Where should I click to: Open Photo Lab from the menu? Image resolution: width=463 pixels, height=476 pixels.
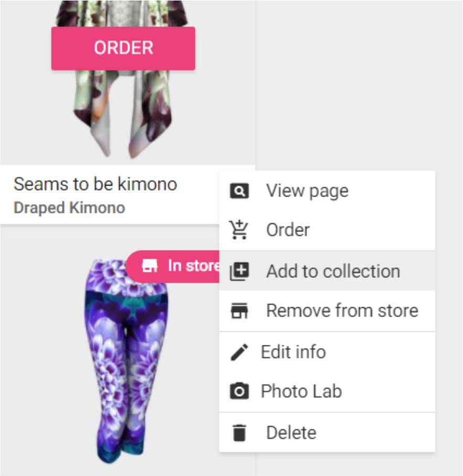[327, 391]
